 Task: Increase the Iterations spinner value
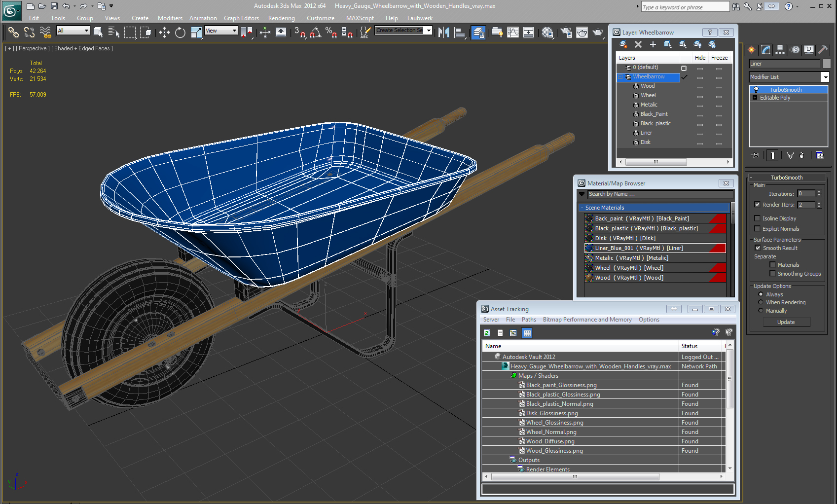pyautogui.click(x=819, y=192)
